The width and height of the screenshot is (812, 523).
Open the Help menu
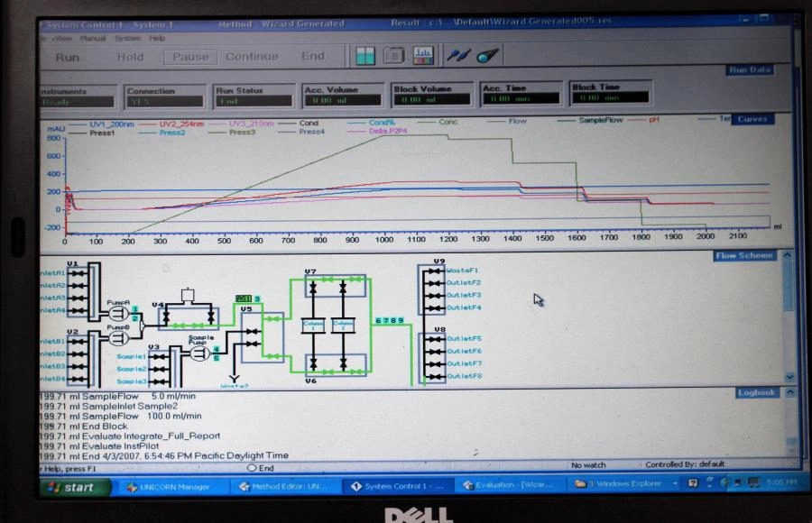click(157, 39)
